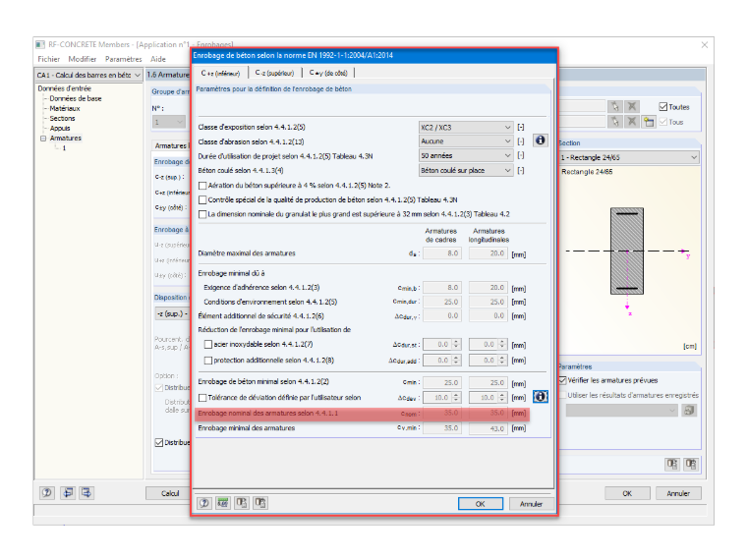The width and height of the screenshot is (747, 560).
Task: Click the help icon in the Enrobage dialog
Action: point(204,503)
